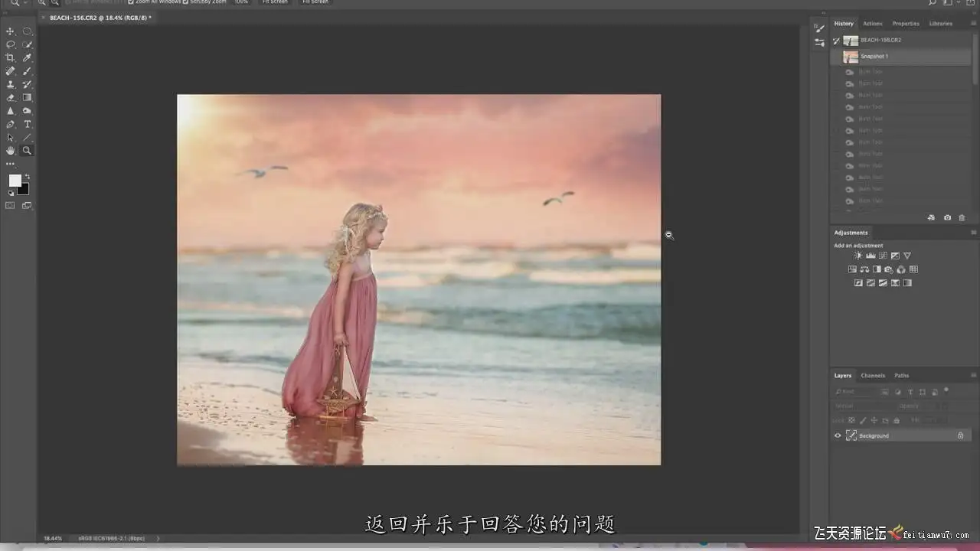
Task: Select the Brush tool
Action: pos(28,71)
